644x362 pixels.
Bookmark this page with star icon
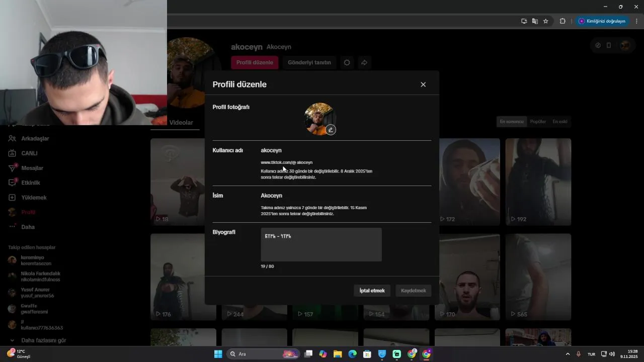[x=545, y=21]
